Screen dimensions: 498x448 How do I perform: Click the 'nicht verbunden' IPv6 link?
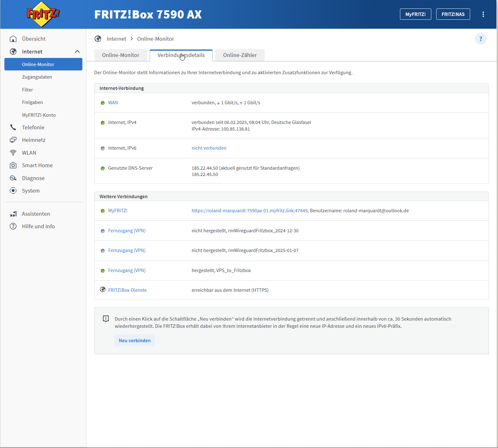209,148
